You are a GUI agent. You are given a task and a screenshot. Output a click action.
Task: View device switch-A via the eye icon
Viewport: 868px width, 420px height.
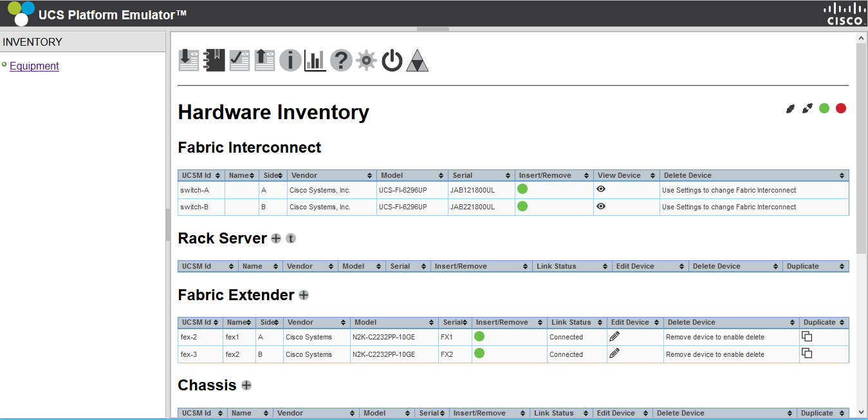tap(601, 189)
